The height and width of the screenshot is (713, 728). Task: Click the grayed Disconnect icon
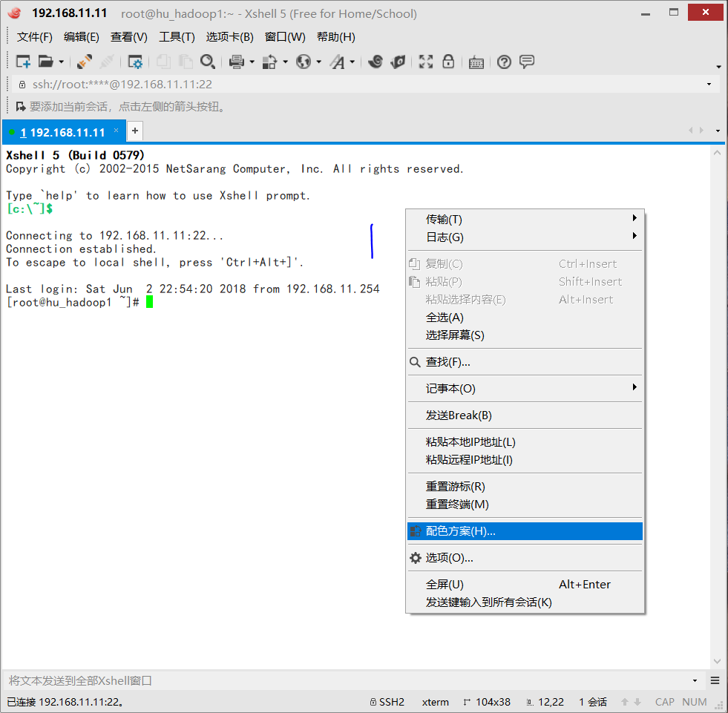[x=106, y=62]
